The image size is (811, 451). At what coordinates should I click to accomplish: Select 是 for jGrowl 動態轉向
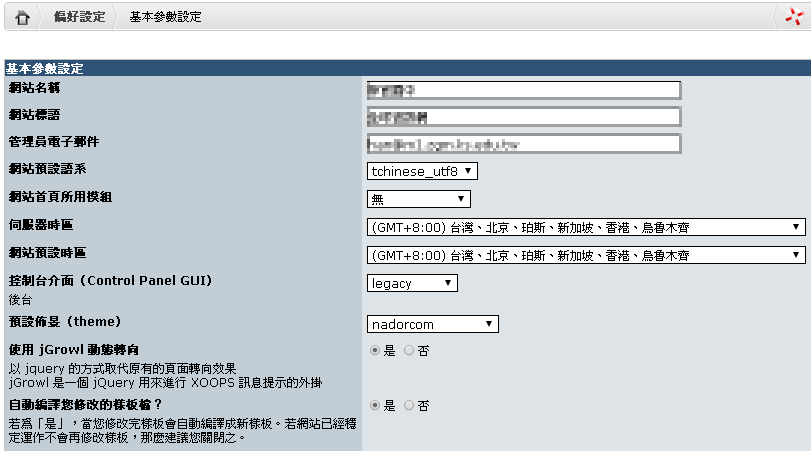coord(375,351)
